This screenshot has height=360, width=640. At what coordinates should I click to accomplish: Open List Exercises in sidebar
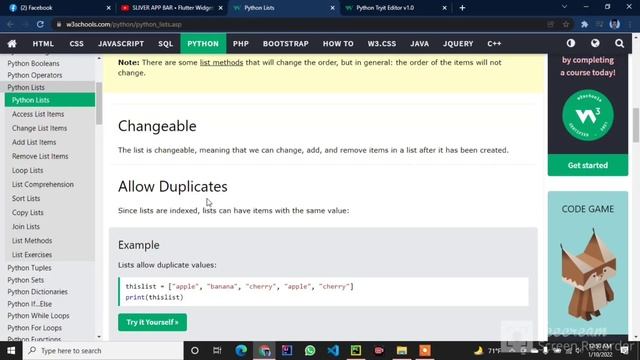pyautogui.click(x=32, y=255)
